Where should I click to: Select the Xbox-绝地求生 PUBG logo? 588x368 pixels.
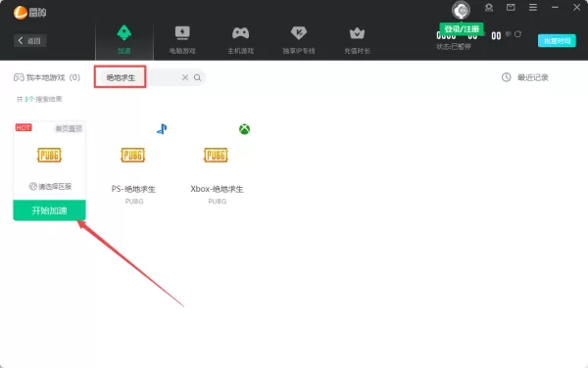(216, 155)
